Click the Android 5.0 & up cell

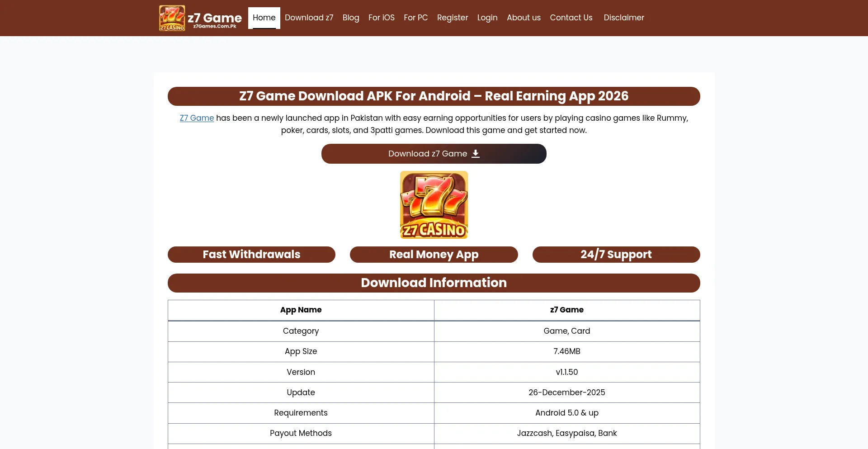[x=567, y=413]
